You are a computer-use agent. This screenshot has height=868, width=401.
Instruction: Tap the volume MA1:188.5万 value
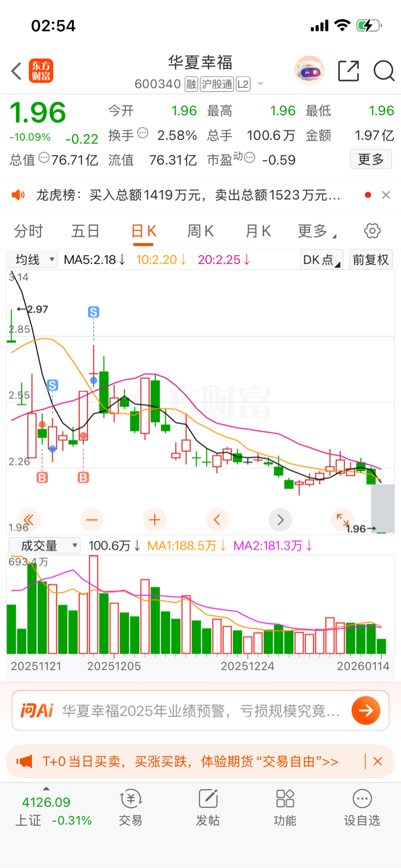tap(187, 545)
